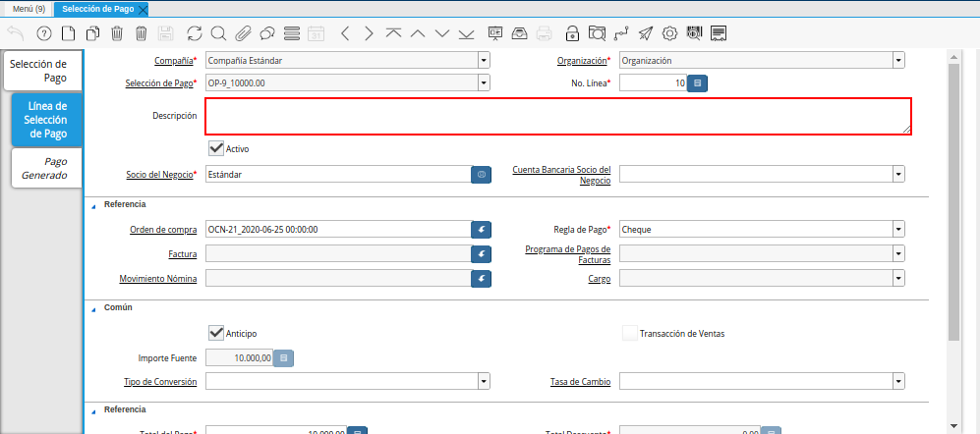Click the Orden de compra zoom button

(x=482, y=230)
